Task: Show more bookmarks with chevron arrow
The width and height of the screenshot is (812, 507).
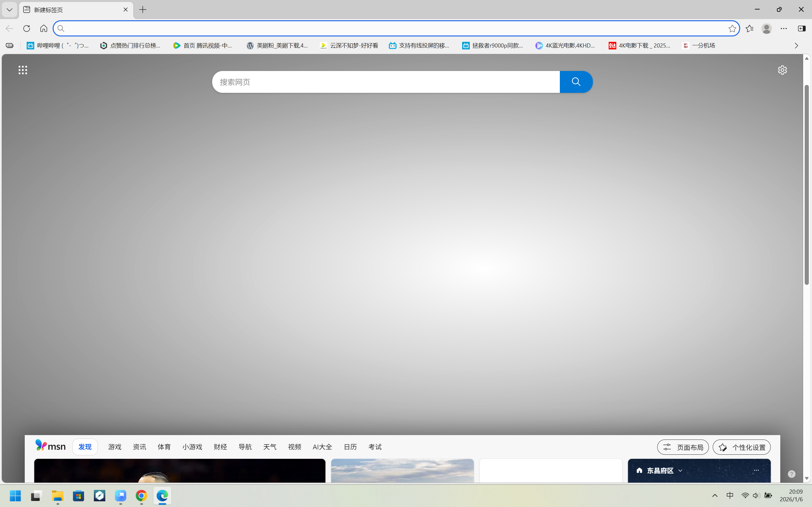Action: [x=796, y=46]
